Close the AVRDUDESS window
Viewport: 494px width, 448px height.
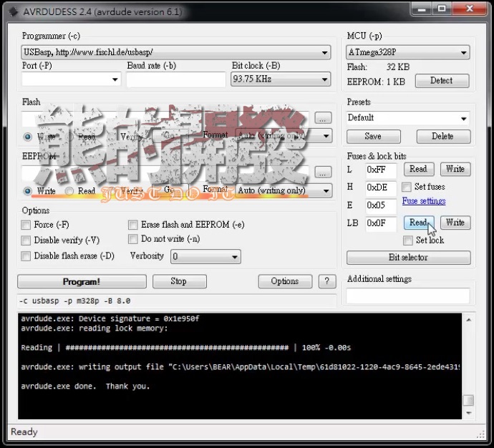point(470,9)
